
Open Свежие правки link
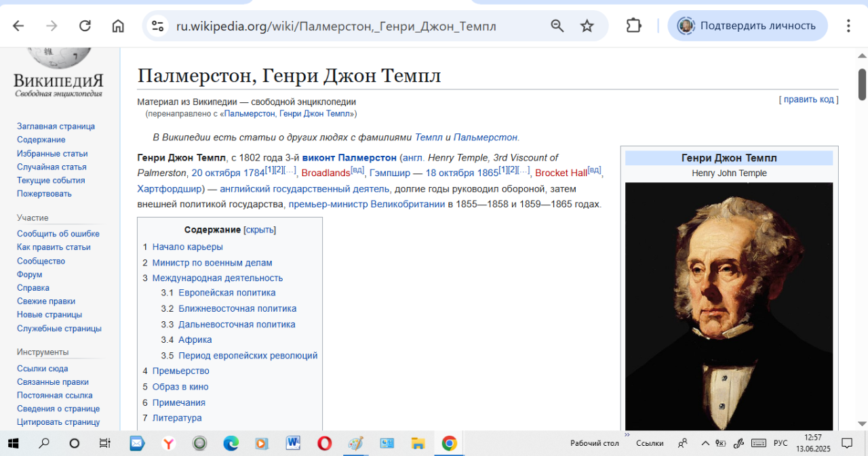pos(46,302)
